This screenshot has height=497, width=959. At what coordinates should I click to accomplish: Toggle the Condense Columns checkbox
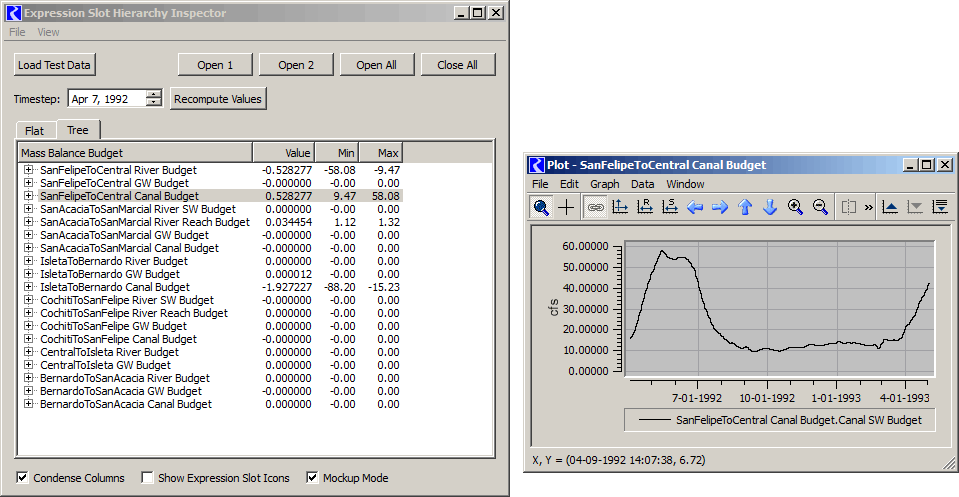23,477
